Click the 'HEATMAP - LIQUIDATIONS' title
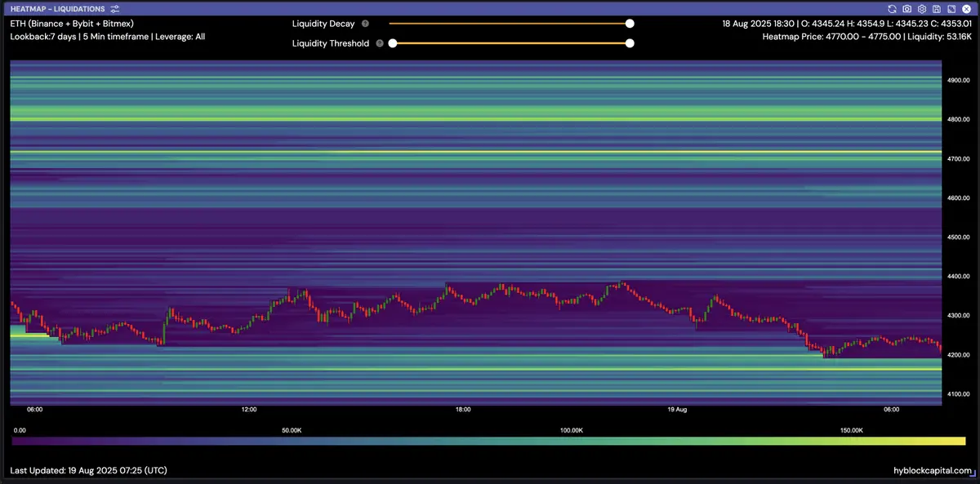 tap(57, 9)
